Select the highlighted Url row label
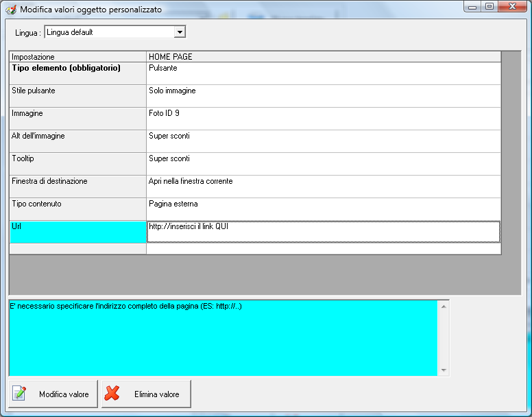Viewport: 532px width, 417px height. point(78,232)
